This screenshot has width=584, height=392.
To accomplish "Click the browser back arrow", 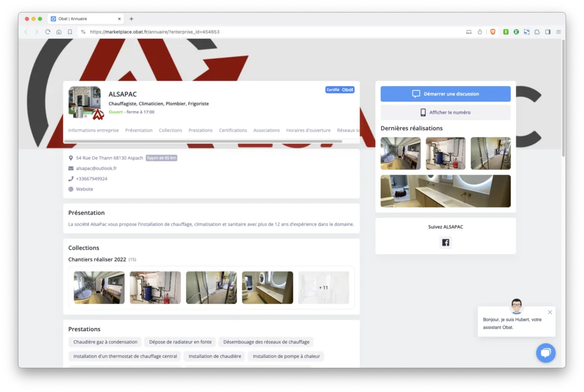I will 26,32.
